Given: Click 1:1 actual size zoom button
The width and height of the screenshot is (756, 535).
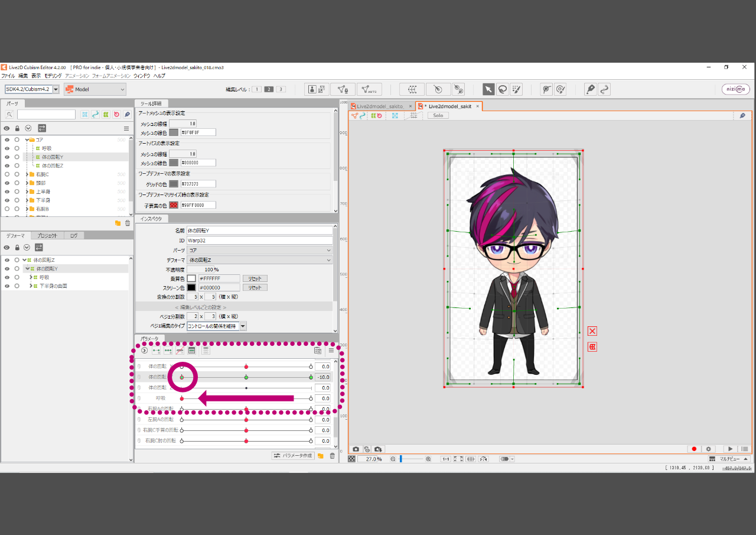Looking at the screenshot, I should point(445,459).
